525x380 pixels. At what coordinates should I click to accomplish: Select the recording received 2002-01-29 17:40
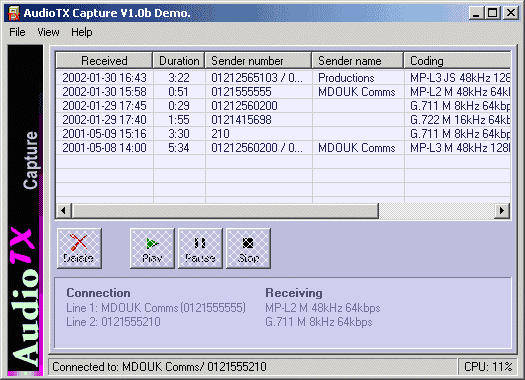pos(283,120)
